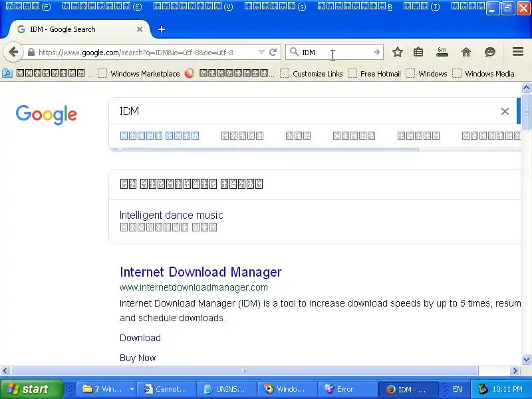Open the menu bar item labeled (V)
The width and height of the screenshot is (532, 399).
tap(194, 6)
